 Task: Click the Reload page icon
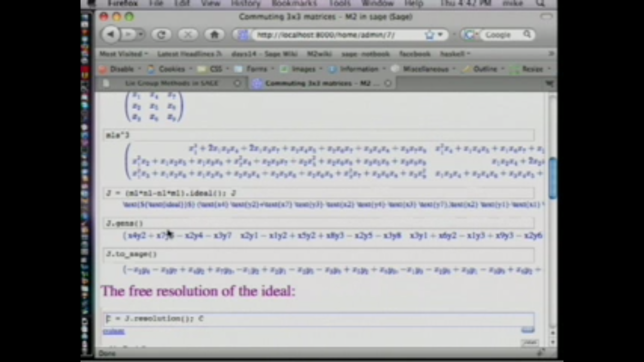161,35
